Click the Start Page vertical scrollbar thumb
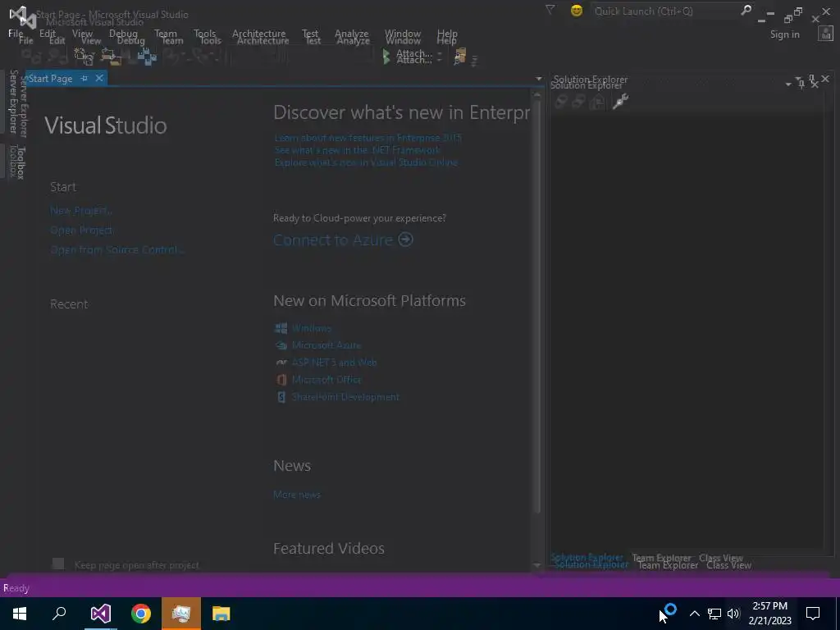 tap(537, 308)
